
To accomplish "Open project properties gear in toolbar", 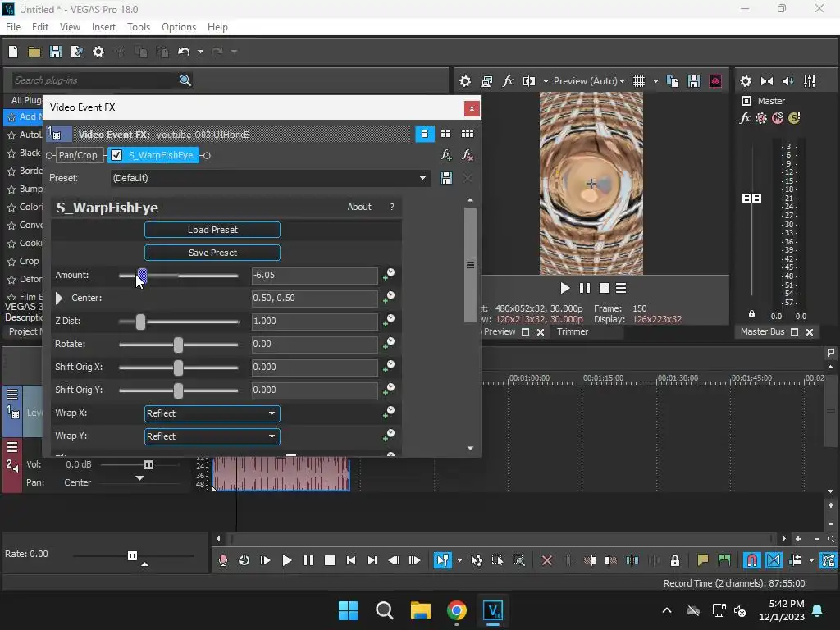I will click(98, 52).
